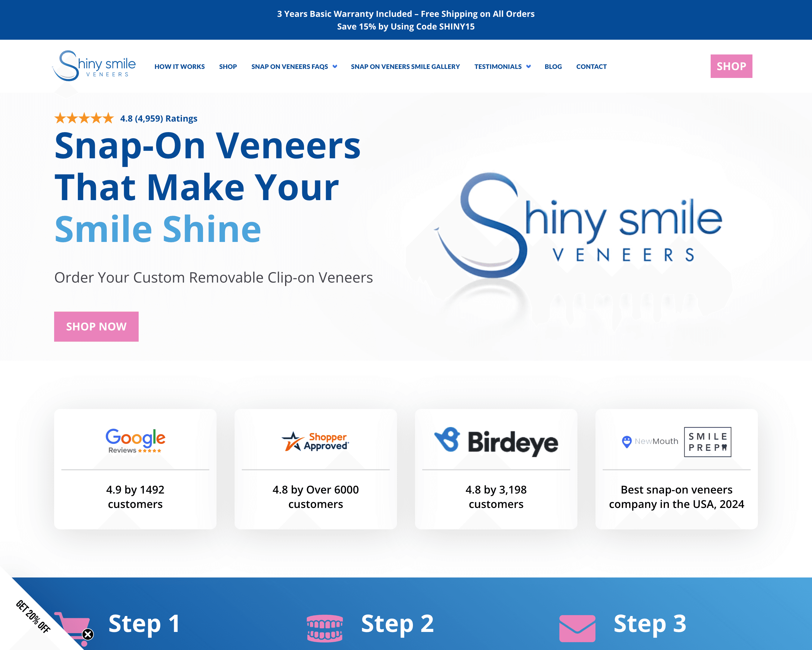Open the Shop menu link

pyautogui.click(x=228, y=67)
